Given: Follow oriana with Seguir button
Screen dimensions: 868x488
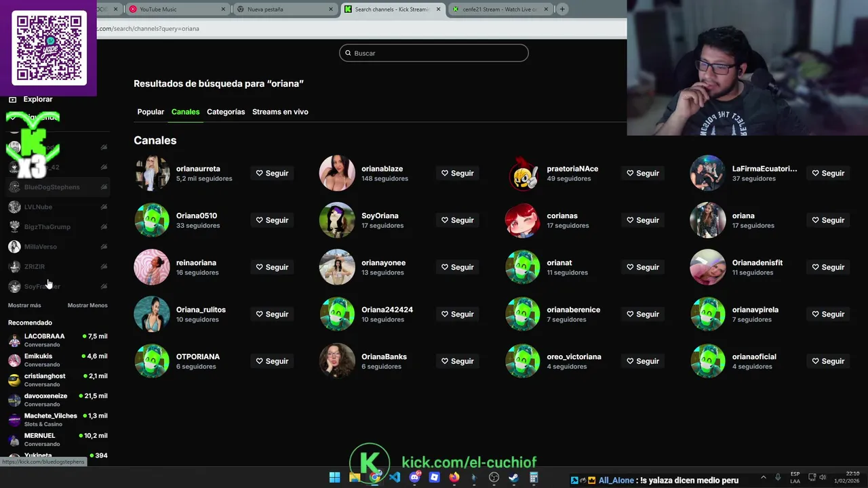Looking at the screenshot, I should point(828,220).
